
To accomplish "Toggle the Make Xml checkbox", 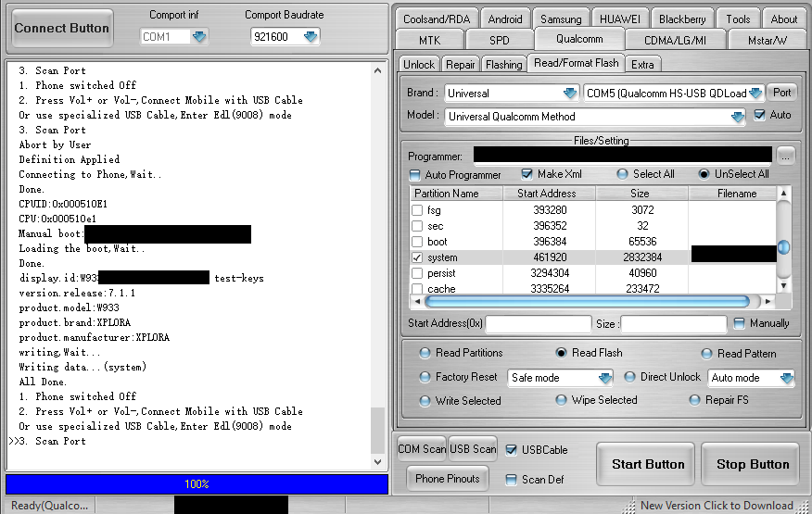I will point(527,174).
